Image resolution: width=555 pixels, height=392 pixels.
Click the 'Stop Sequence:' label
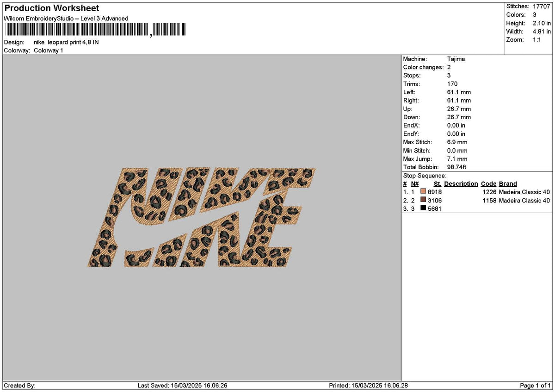point(425,176)
